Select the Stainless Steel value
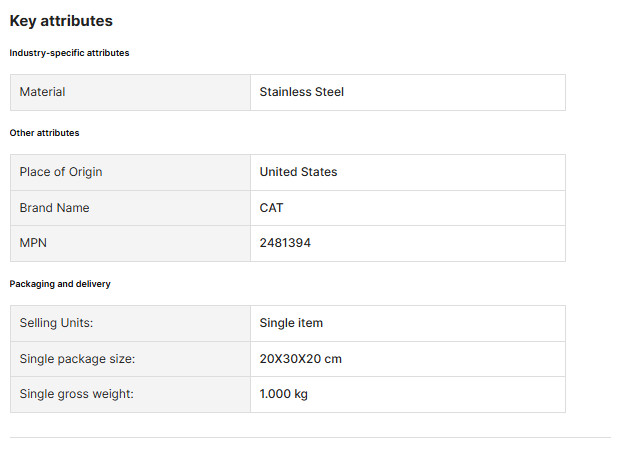The image size is (632, 454). (x=301, y=92)
